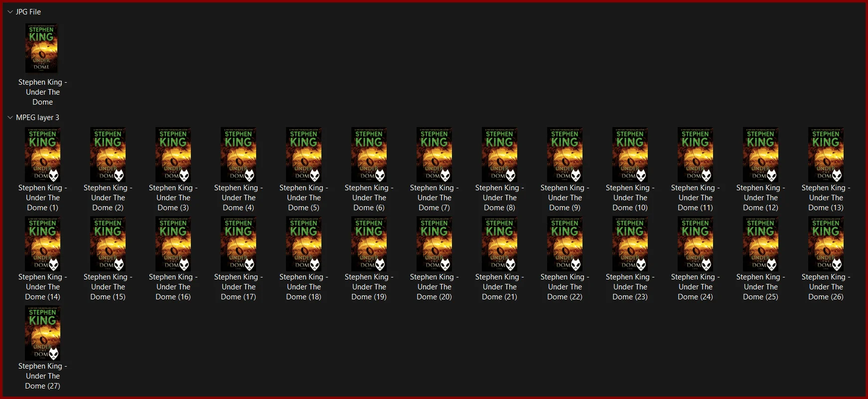The image size is (868, 399).
Task: Select the Under The Dome (20) file icon
Action: [x=434, y=244]
